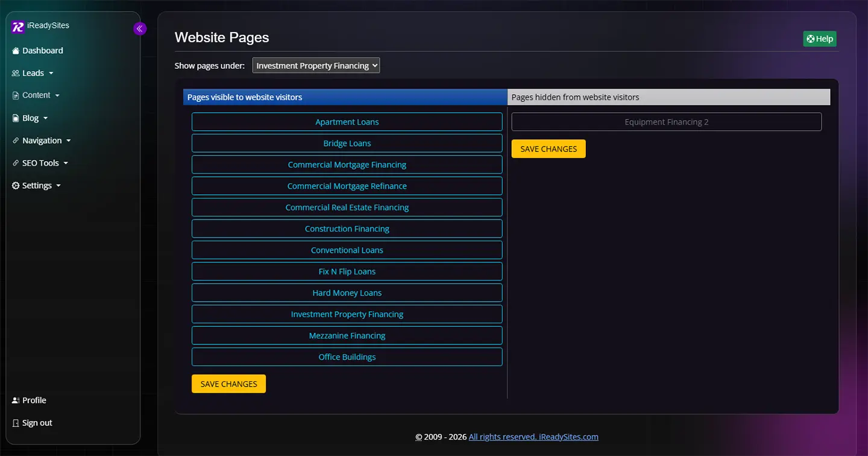Expand the SEO Tools menu
The width and height of the screenshot is (868, 456).
point(40,163)
